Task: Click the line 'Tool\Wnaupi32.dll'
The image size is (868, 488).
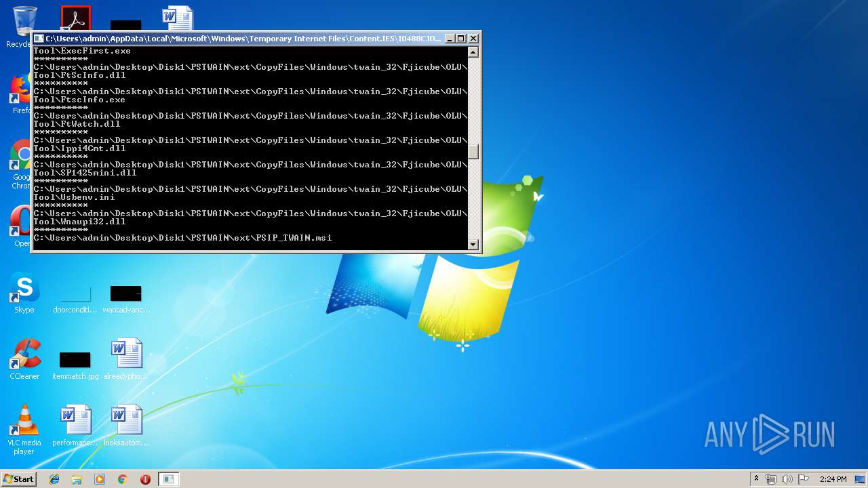Action: coord(79,222)
